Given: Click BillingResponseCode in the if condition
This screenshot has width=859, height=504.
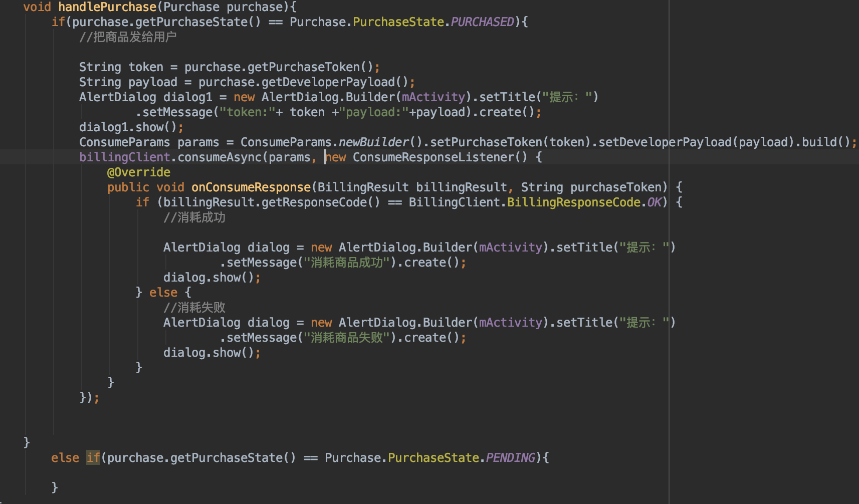Looking at the screenshot, I should [574, 202].
